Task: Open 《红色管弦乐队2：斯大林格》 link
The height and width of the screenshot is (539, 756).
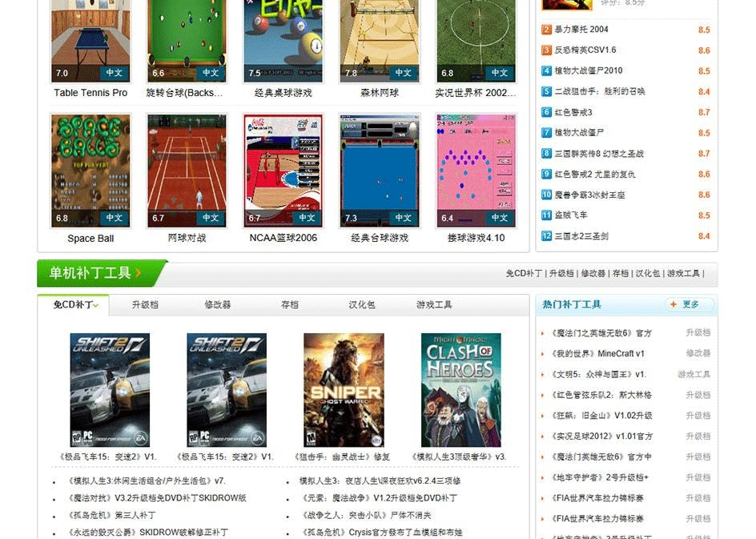Action: point(601,395)
